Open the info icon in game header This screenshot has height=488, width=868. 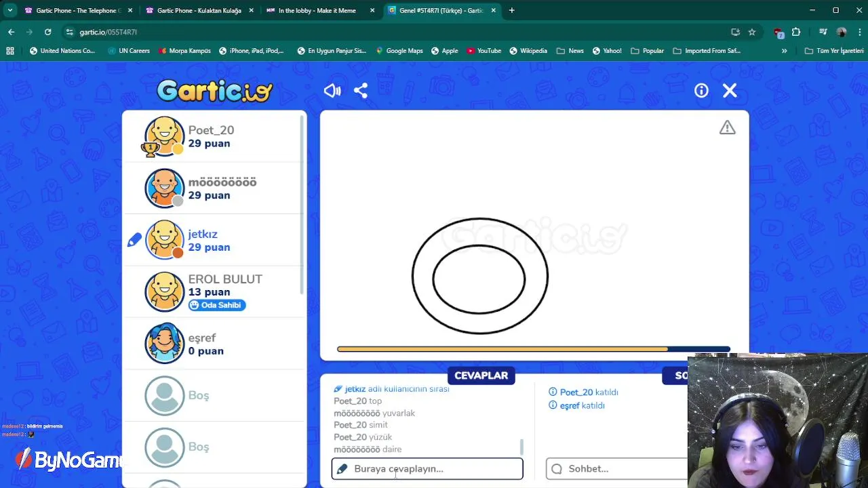coord(701,91)
